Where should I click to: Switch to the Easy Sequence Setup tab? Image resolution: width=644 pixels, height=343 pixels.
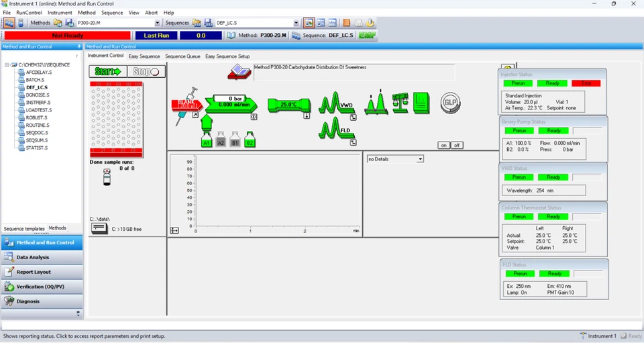[x=227, y=56]
